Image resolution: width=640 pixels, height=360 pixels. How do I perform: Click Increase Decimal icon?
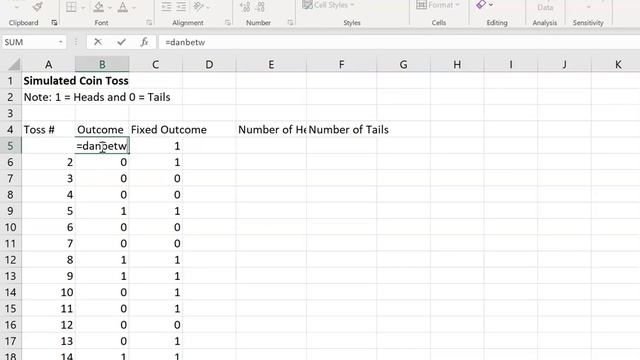point(245,7)
